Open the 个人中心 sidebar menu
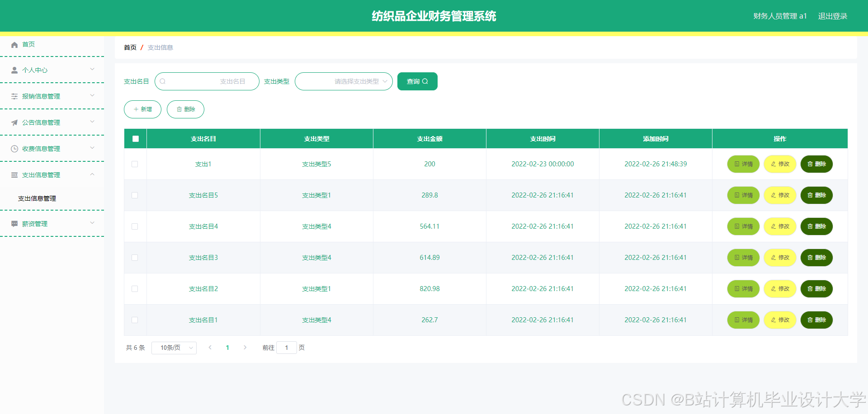Image resolution: width=868 pixels, height=414 pixels. 52,70
